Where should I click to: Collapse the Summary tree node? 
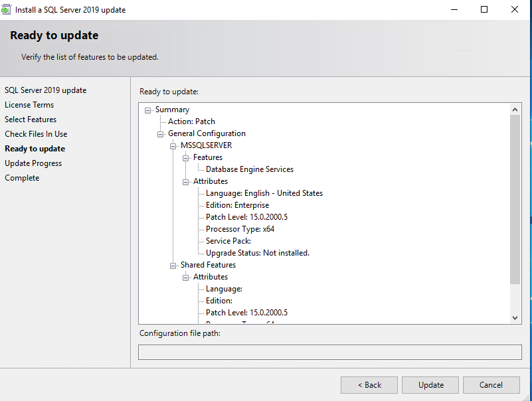[148, 110]
